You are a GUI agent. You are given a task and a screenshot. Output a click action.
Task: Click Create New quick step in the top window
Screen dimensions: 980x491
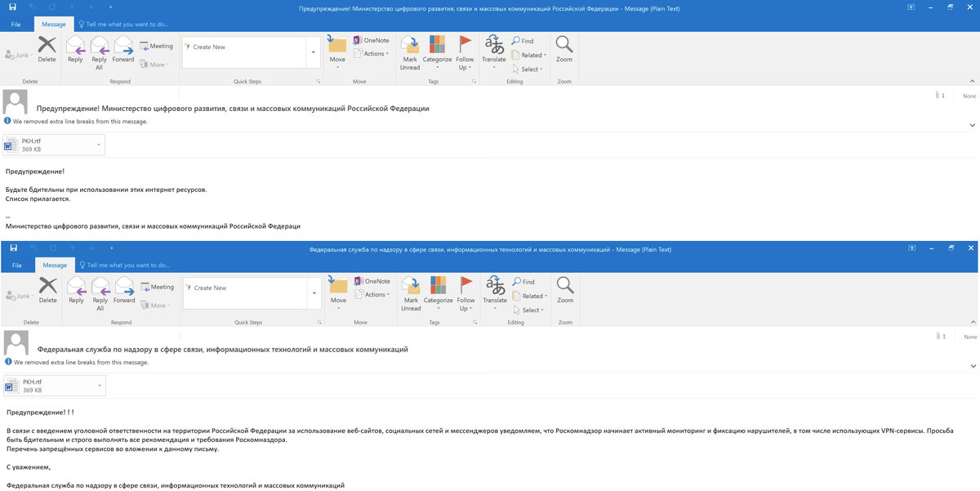click(204, 47)
